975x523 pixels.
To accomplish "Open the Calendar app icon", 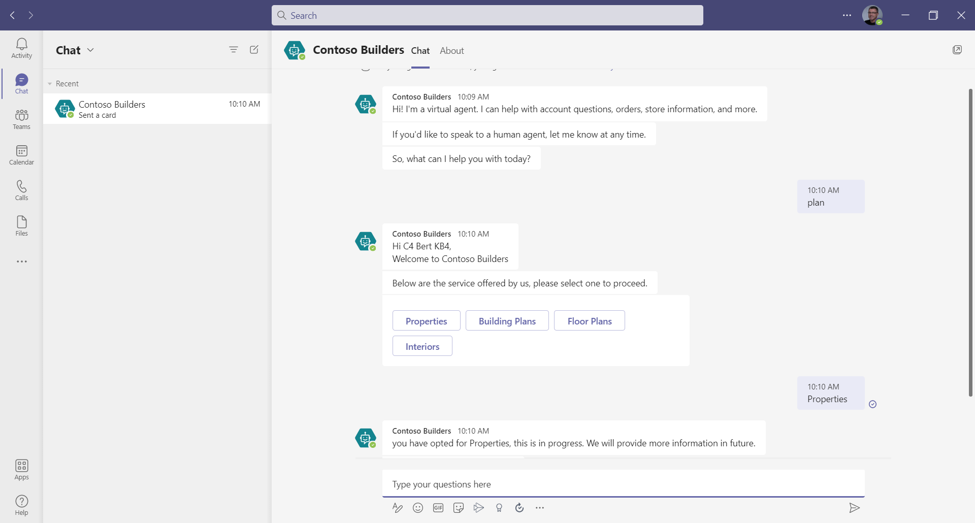I will (x=21, y=155).
